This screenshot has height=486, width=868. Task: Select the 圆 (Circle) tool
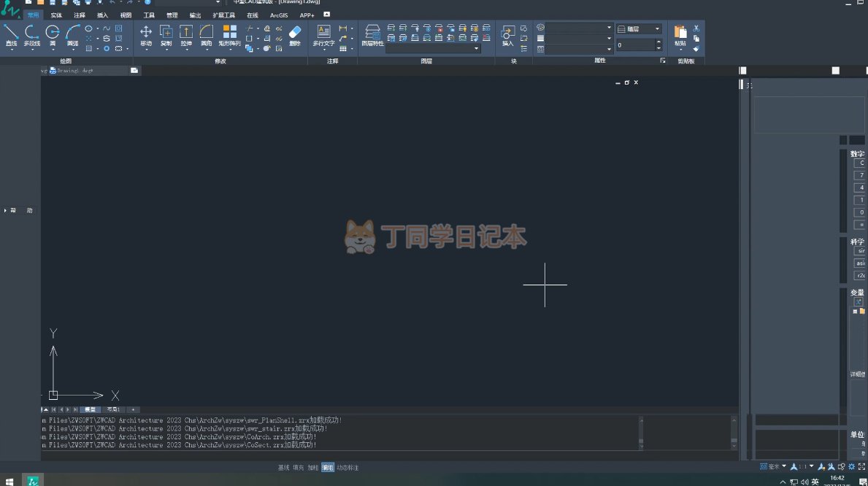point(53,34)
